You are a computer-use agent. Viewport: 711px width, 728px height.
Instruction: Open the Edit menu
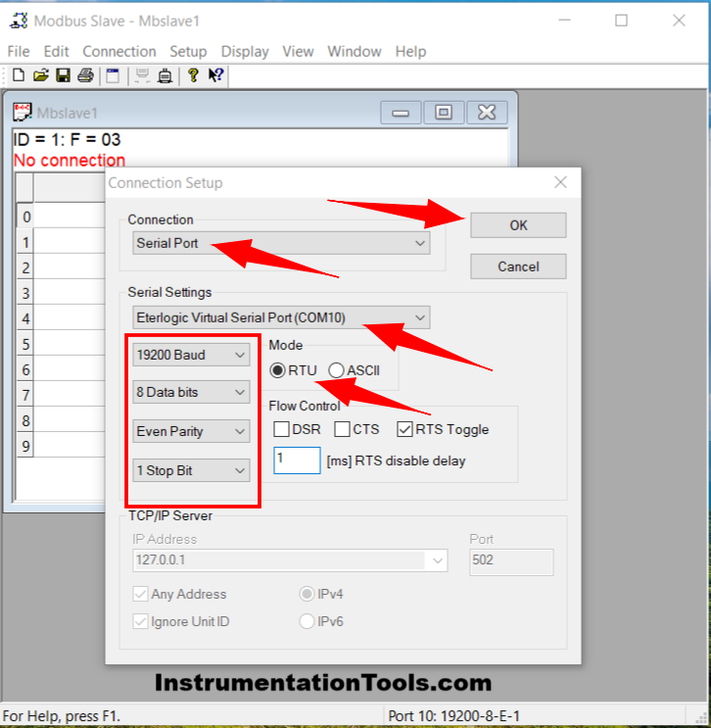56,51
